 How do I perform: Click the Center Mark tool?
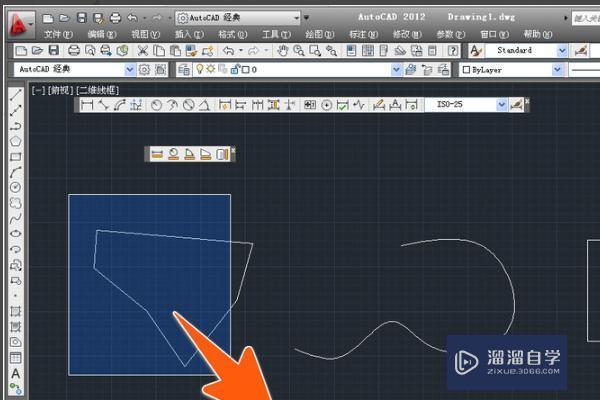326,104
